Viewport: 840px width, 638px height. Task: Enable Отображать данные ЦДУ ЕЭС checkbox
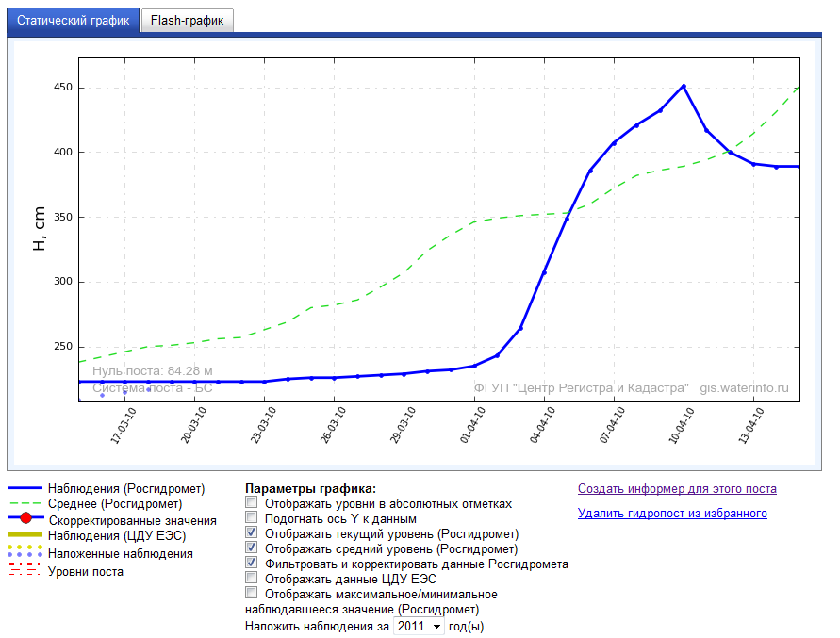tap(251, 579)
